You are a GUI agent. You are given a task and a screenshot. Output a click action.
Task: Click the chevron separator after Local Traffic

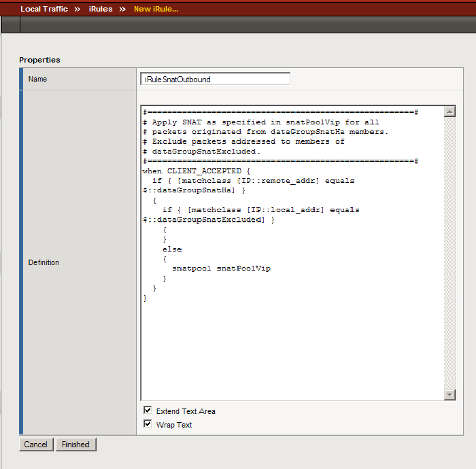pyautogui.click(x=78, y=10)
